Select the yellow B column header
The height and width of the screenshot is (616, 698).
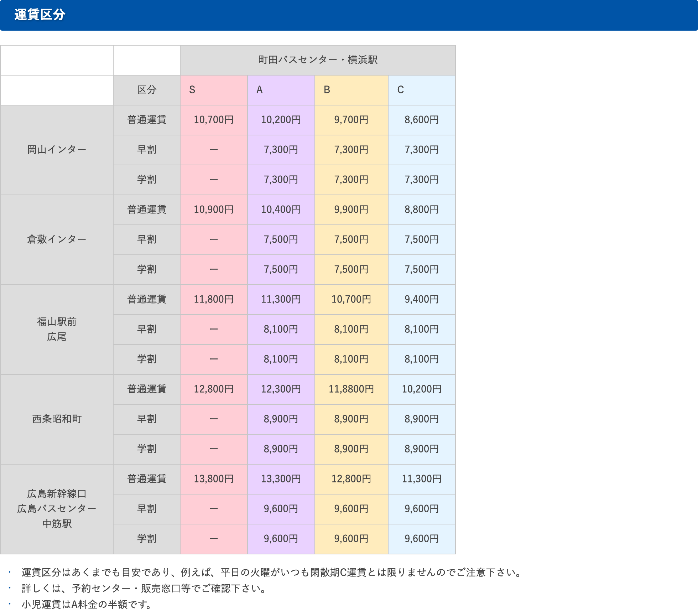351,90
